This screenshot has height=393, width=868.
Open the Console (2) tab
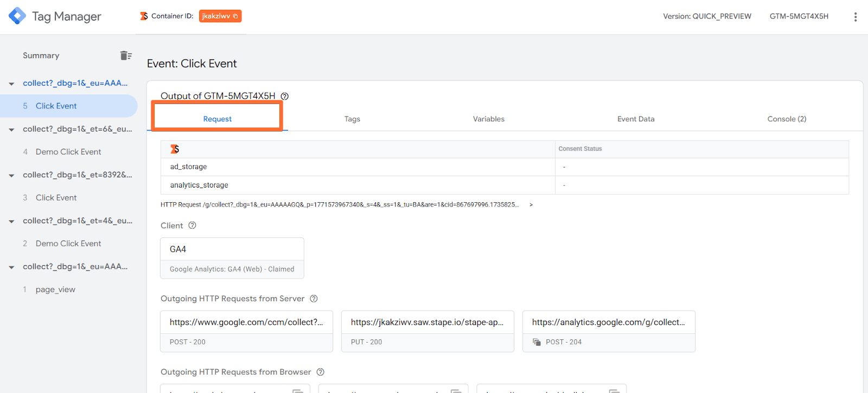coord(787,119)
